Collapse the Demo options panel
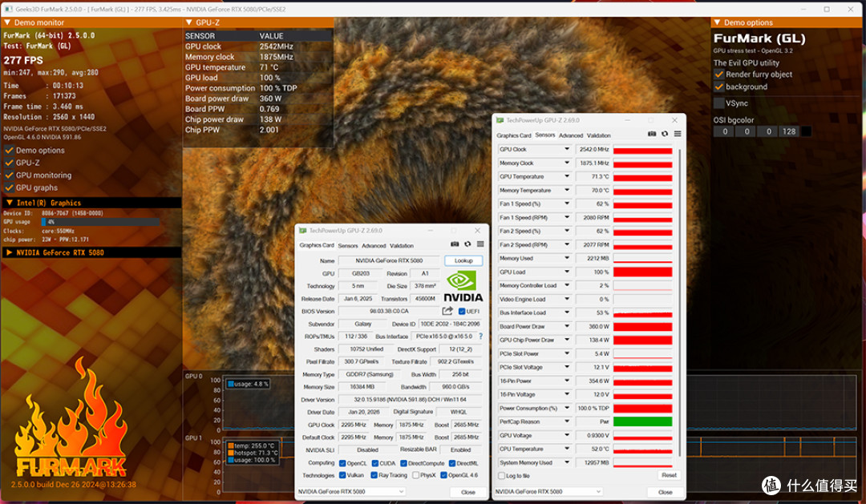This screenshot has height=504, width=866. point(717,22)
